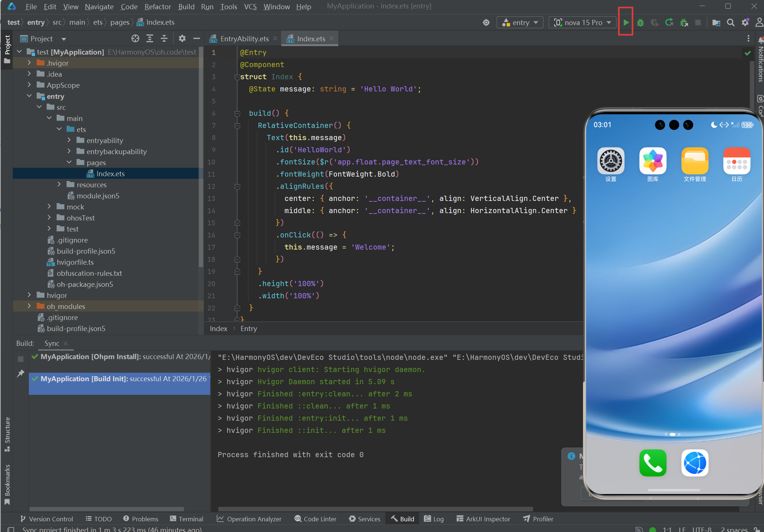Expand the resources folder in the tree

59,184
